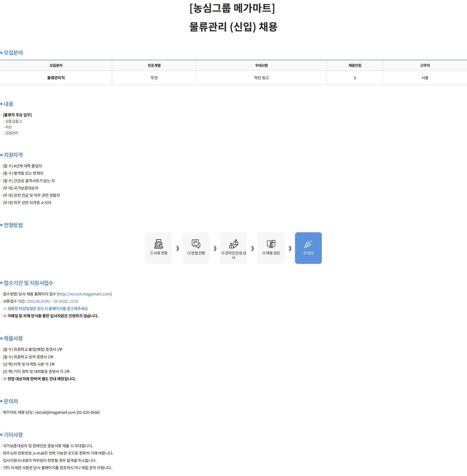Screen dimensions: 467x476
Task: Open the recruit.megamart.com homepage link
Action: [x=84, y=294]
